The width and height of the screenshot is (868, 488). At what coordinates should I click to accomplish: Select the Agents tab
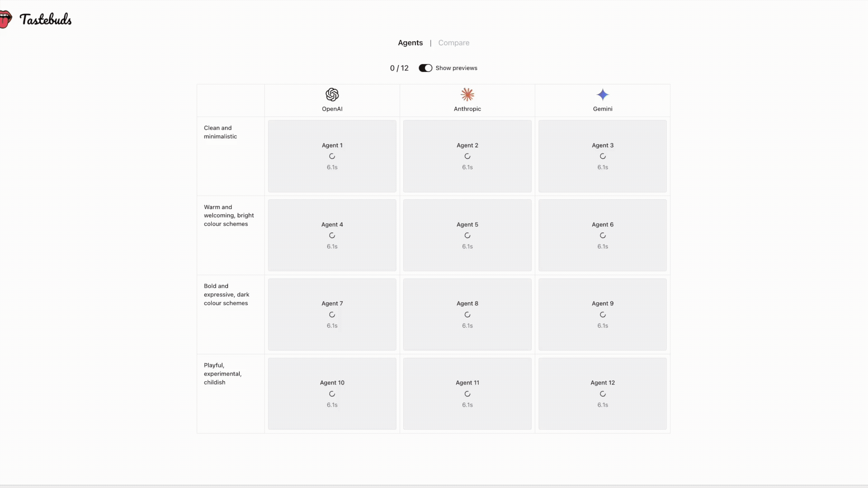(x=410, y=43)
